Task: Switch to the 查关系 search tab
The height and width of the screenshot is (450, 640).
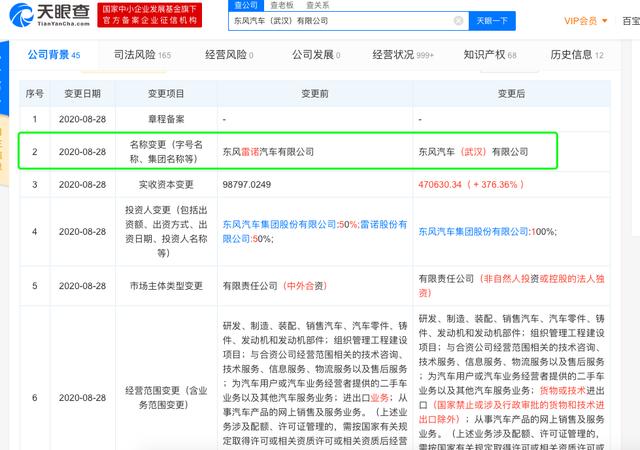Action: pyautogui.click(x=317, y=5)
